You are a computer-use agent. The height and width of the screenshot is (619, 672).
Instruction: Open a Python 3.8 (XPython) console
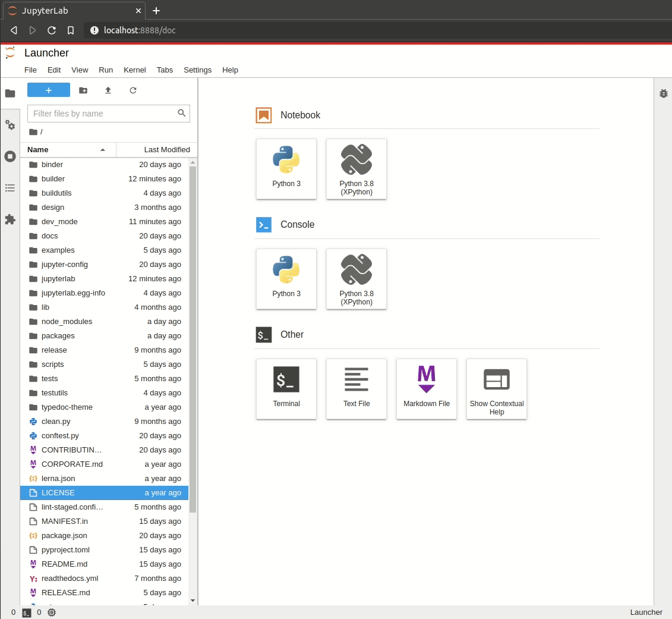[x=356, y=279]
